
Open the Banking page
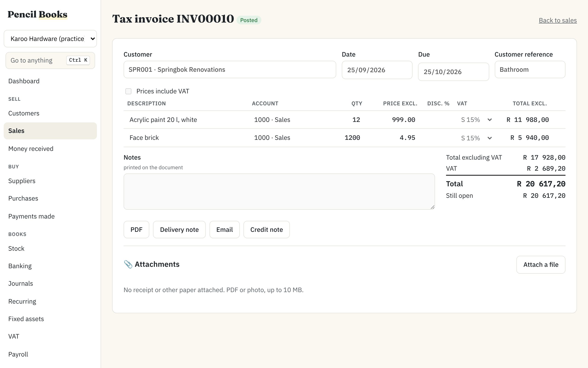pos(50,266)
